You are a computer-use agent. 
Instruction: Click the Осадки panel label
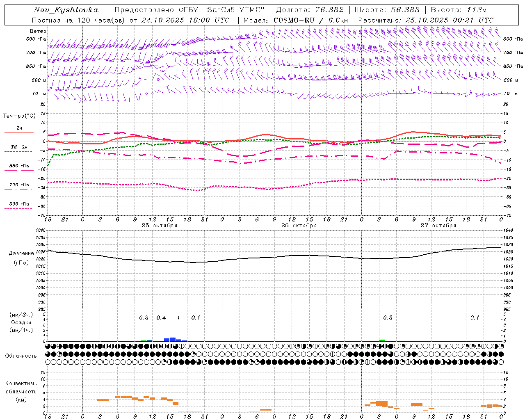[21, 322]
